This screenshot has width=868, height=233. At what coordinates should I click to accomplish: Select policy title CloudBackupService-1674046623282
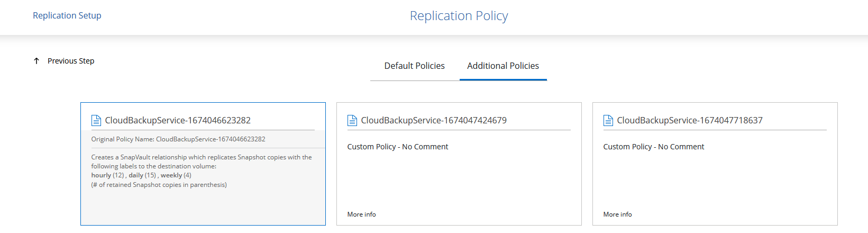tap(178, 121)
